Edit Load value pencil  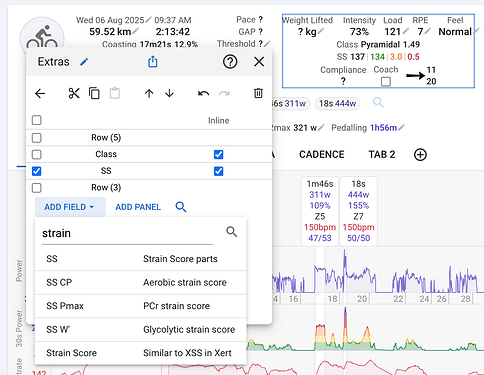[x=406, y=31]
